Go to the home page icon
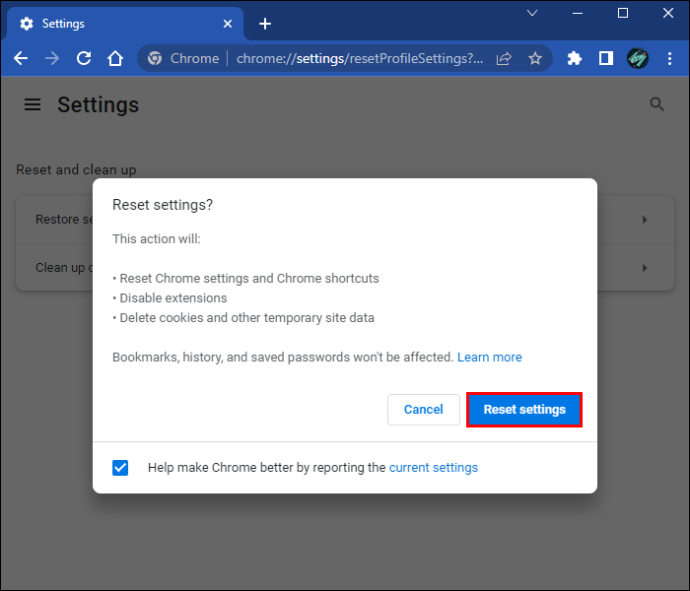Viewport: 690px width, 591px height. coord(115,58)
